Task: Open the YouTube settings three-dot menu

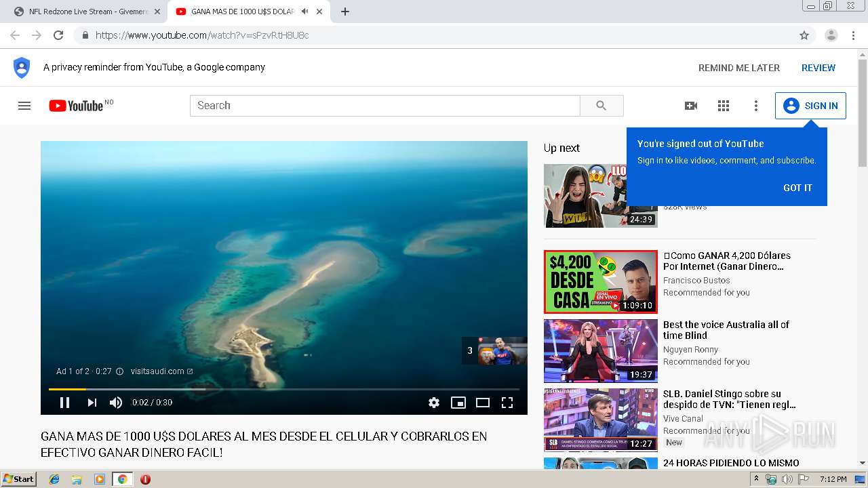Action: pos(756,106)
